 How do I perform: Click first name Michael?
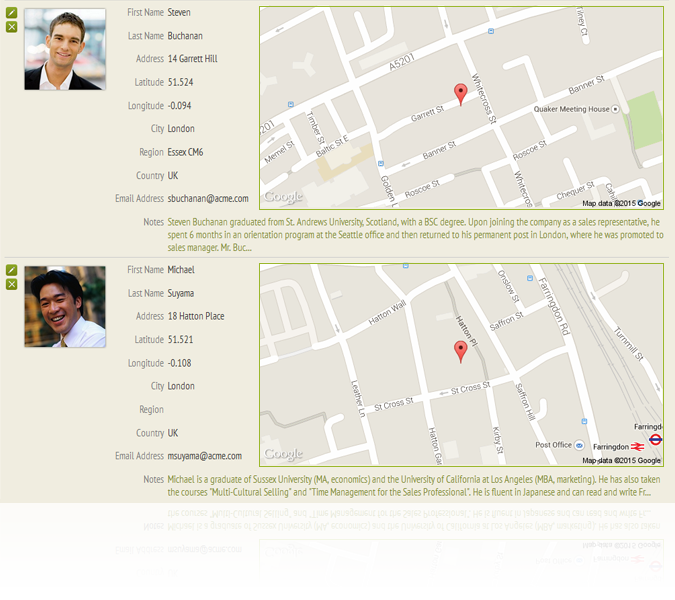(181, 269)
